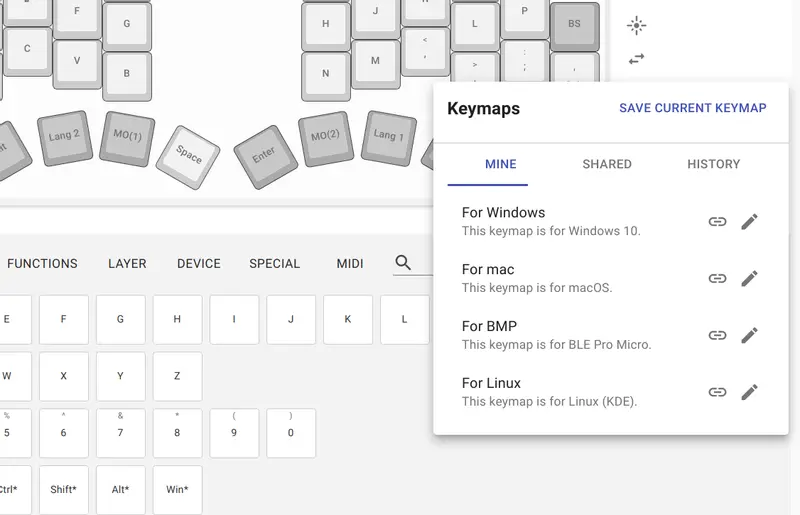Open the HISTORY keymaps tab
Image resolution: width=800 pixels, height=515 pixels.
(713, 164)
